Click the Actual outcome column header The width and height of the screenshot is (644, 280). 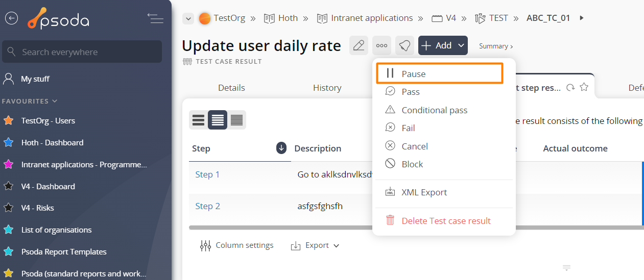point(575,148)
